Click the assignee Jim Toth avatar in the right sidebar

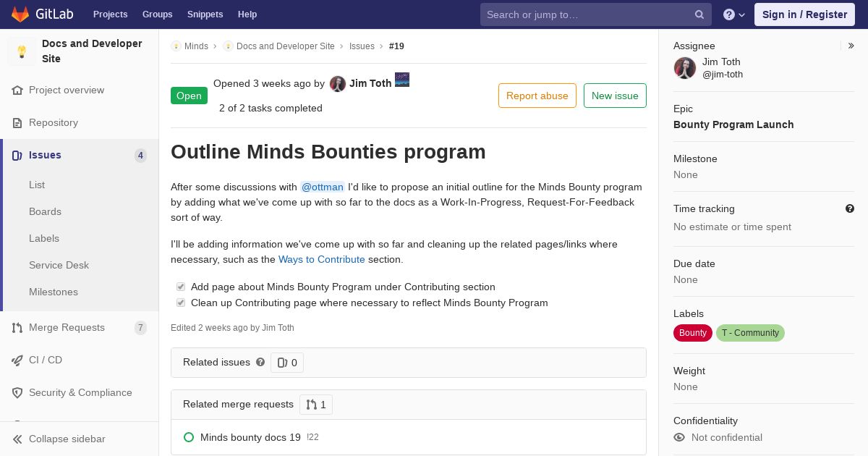tap(685, 68)
